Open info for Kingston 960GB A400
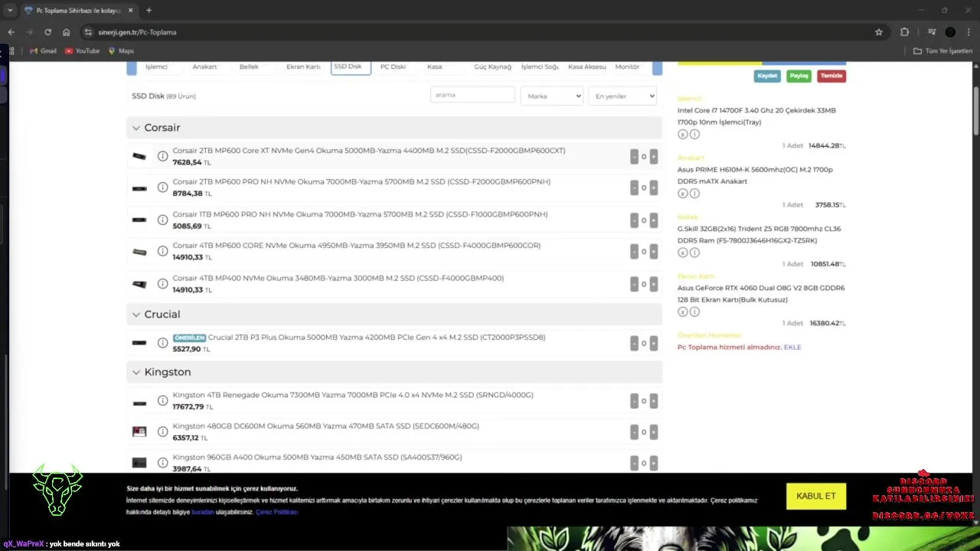The height and width of the screenshot is (551, 980). tap(162, 463)
